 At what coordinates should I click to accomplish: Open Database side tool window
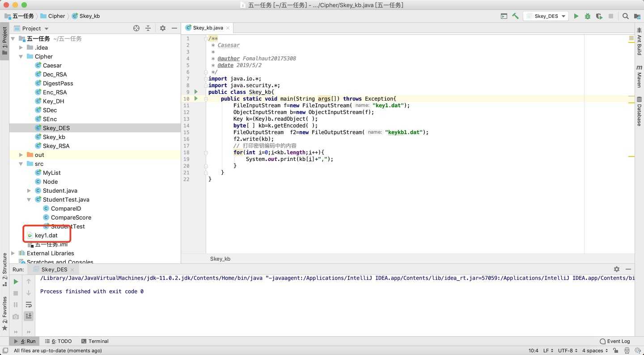click(x=639, y=111)
